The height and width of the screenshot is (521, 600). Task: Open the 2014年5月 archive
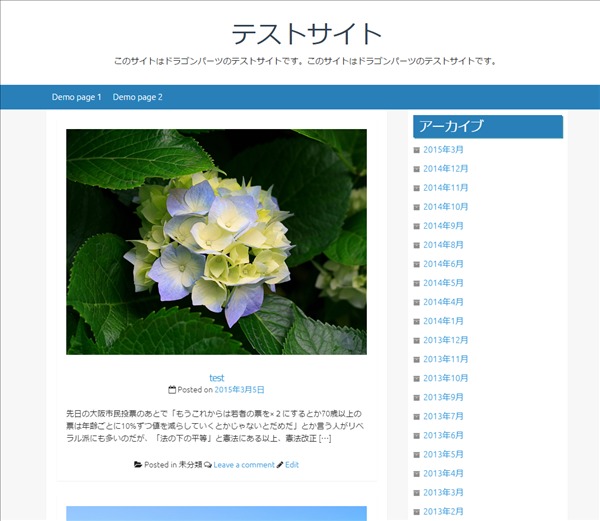[x=443, y=283]
